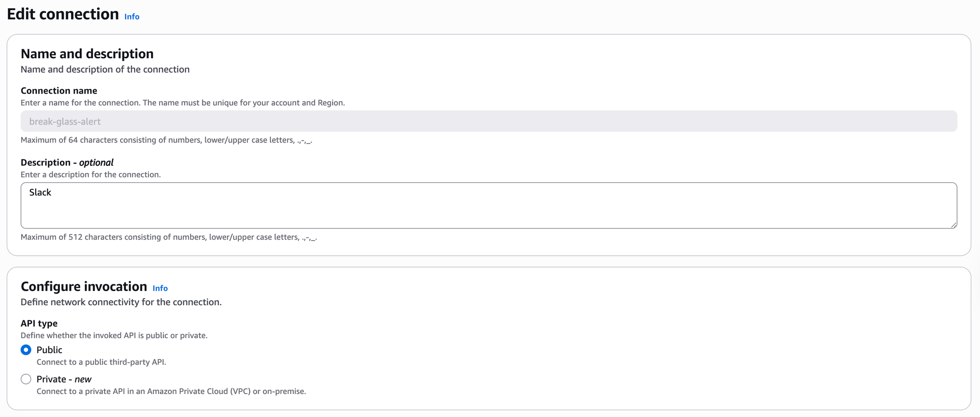The image size is (980, 417).
Task: Click the API type label
Action: (x=39, y=323)
